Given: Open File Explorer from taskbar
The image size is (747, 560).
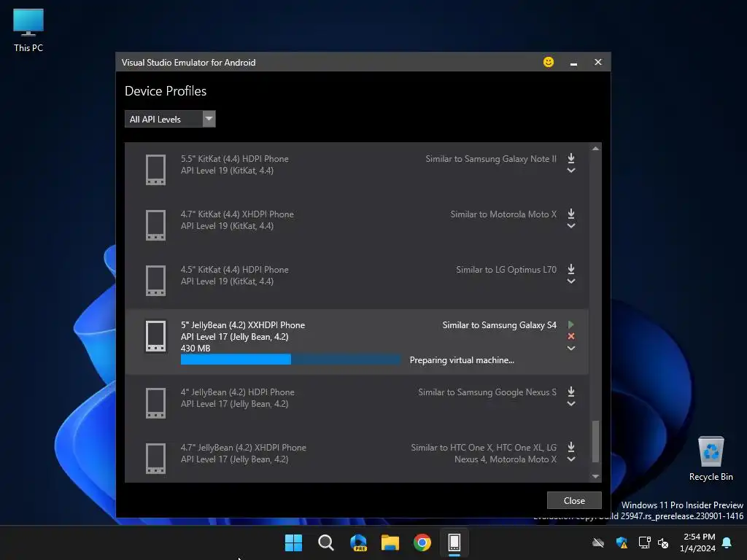Looking at the screenshot, I should pos(390,542).
